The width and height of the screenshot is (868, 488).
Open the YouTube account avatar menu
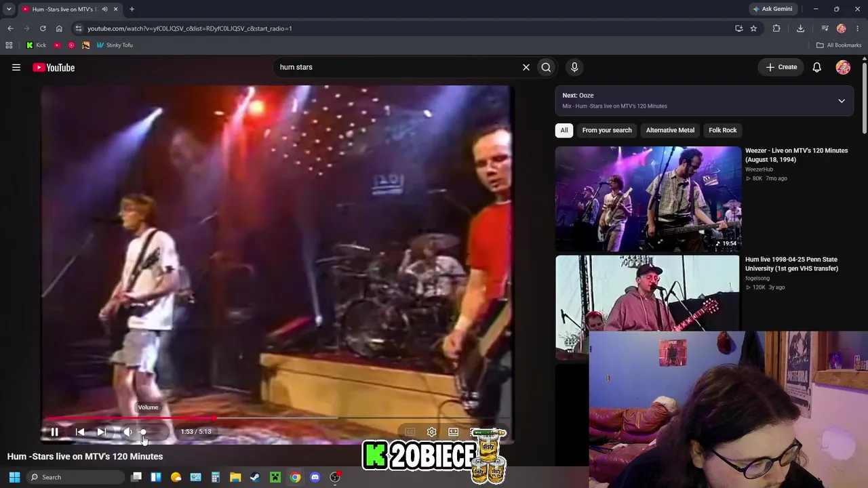coord(843,67)
